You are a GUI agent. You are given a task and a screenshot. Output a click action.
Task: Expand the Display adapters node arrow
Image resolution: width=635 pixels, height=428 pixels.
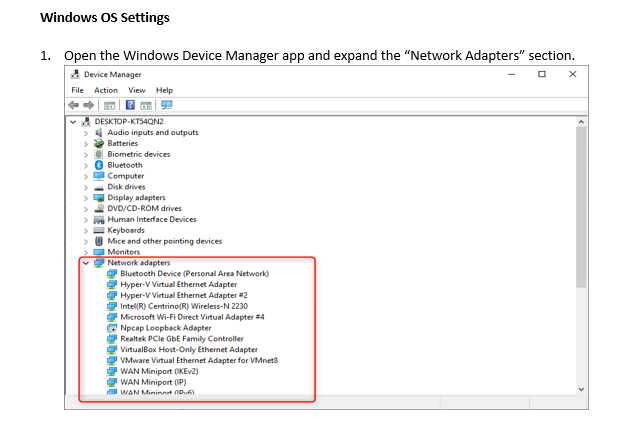tap(85, 198)
